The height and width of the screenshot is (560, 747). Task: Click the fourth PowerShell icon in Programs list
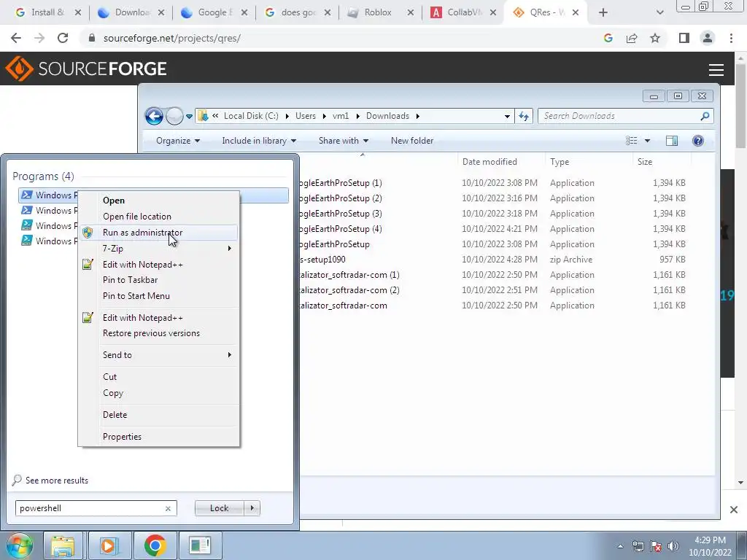27,241
